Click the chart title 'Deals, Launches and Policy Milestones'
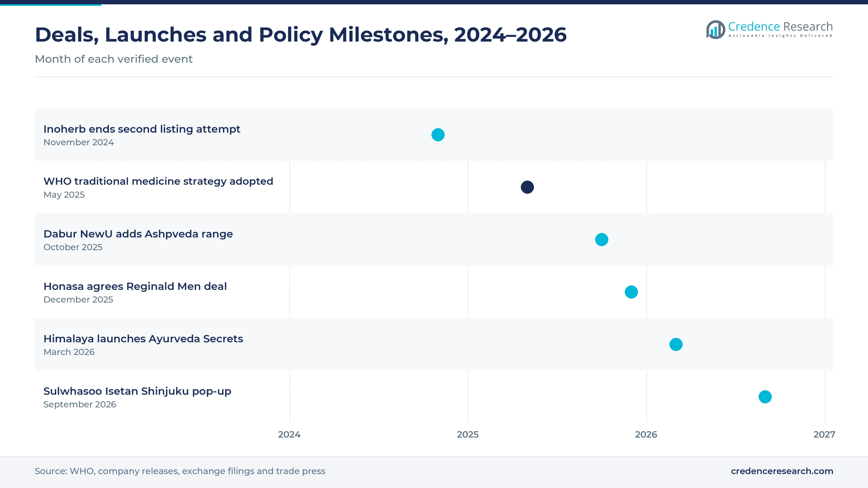868x488 pixels. (301, 35)
